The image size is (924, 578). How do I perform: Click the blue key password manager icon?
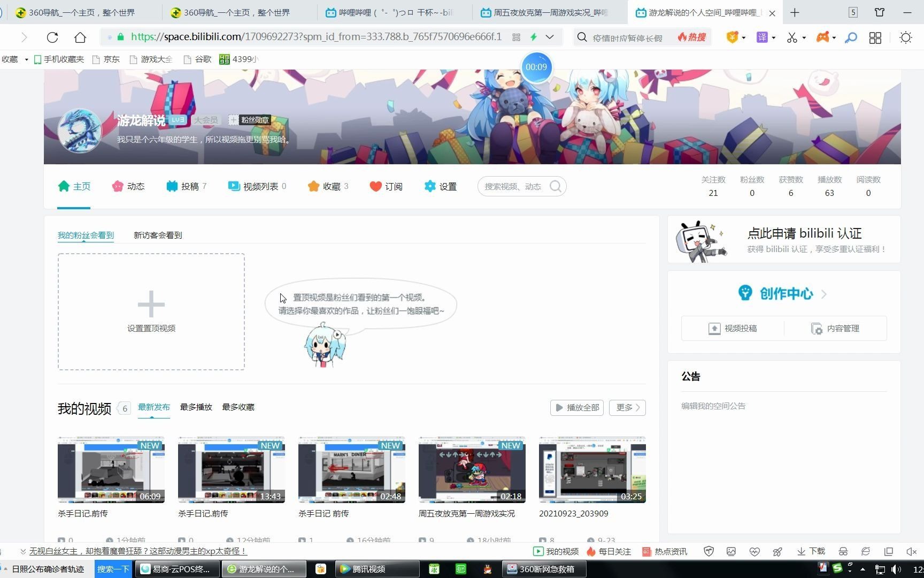tap(850, 37)
